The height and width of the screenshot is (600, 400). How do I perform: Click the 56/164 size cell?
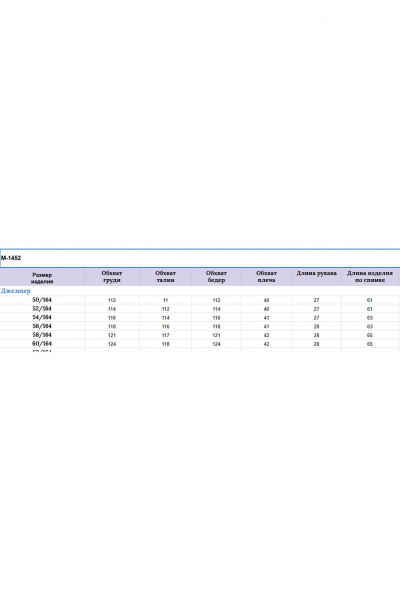(42, 326)
